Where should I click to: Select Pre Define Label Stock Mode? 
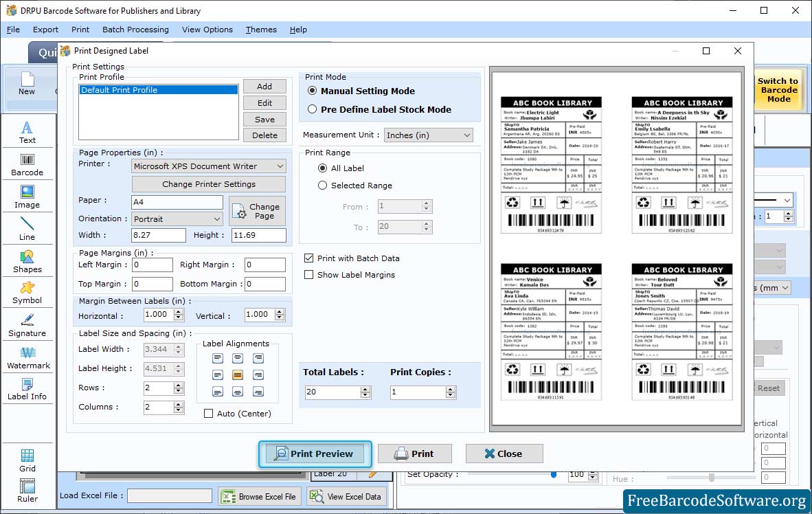[x=380, y=109]
